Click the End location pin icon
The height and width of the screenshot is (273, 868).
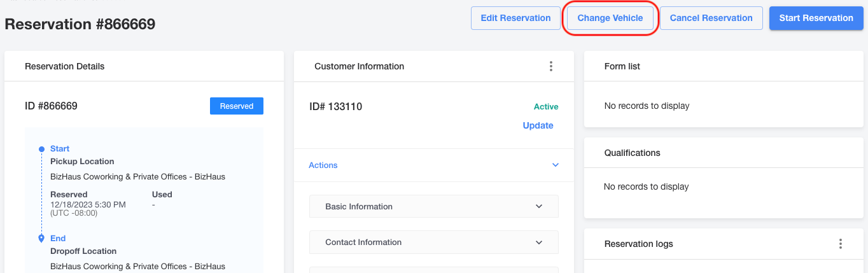(x=41, y=239)
